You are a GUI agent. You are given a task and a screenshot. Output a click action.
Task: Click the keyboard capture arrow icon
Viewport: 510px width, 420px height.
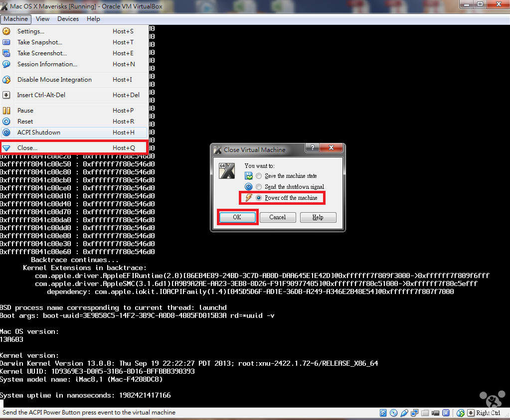click(471, 413)
